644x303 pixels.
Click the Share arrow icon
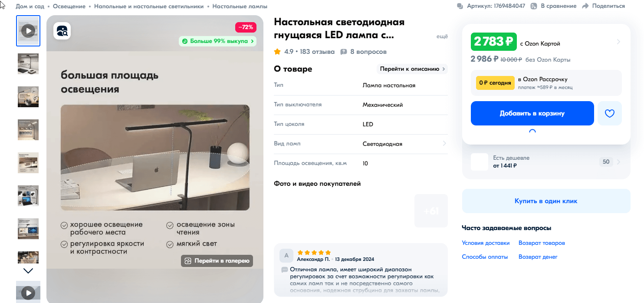585,6
